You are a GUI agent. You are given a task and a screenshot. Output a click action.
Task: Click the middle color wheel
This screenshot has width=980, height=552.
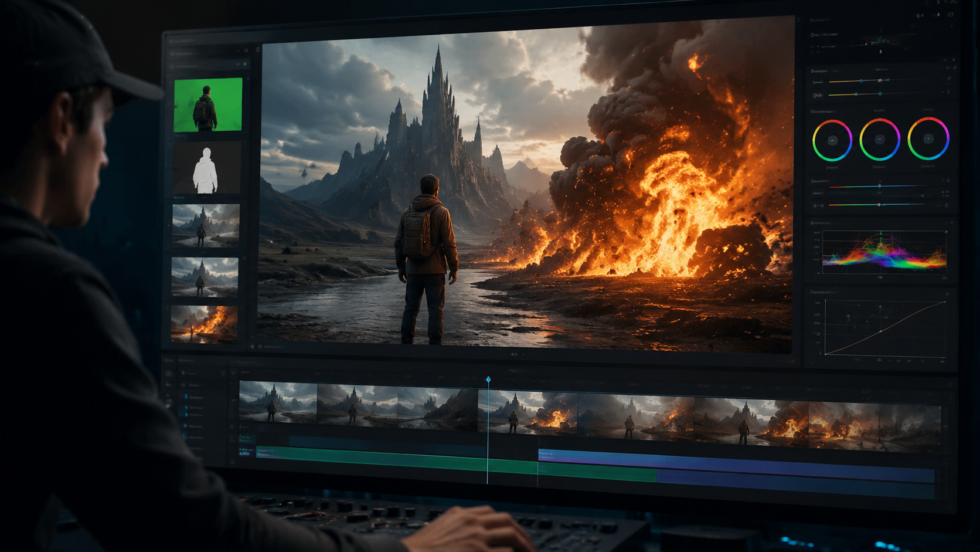[879, 139]
